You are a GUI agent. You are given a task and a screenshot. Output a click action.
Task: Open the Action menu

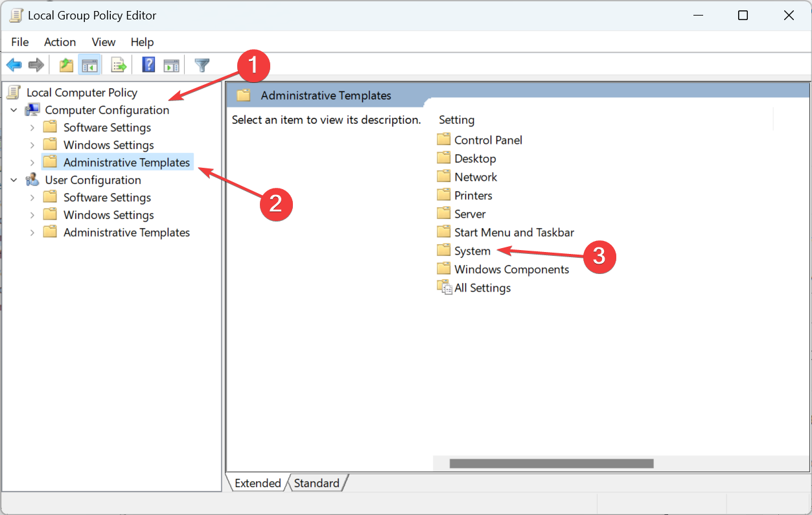[x=60, y=42]
